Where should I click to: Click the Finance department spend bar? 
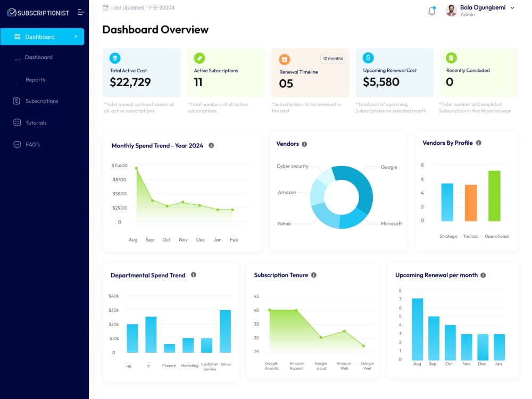[x=170, y=348]
